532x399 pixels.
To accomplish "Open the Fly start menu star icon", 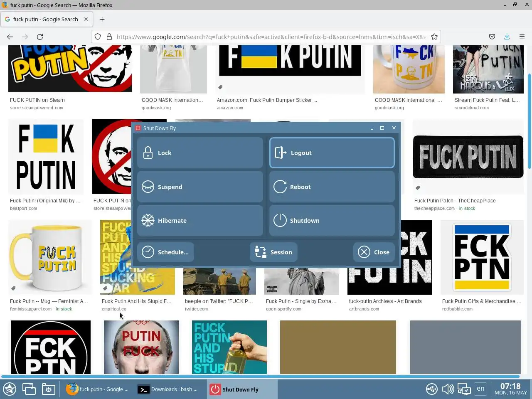I will [10, 389].
